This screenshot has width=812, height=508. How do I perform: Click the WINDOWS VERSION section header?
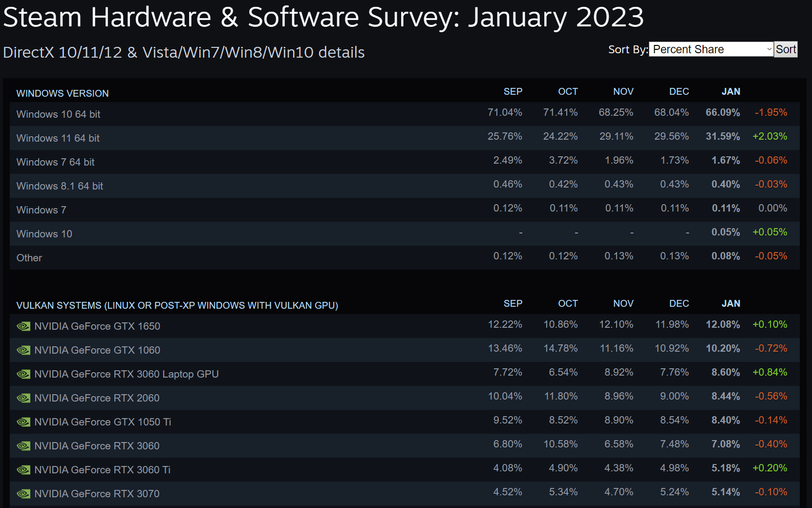click(x=63, y=93)
